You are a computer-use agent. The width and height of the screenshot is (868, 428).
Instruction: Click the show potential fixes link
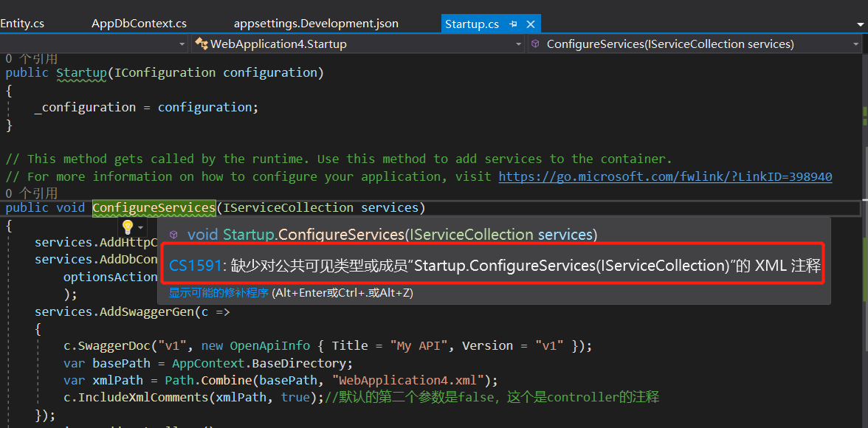pos(218,293)
